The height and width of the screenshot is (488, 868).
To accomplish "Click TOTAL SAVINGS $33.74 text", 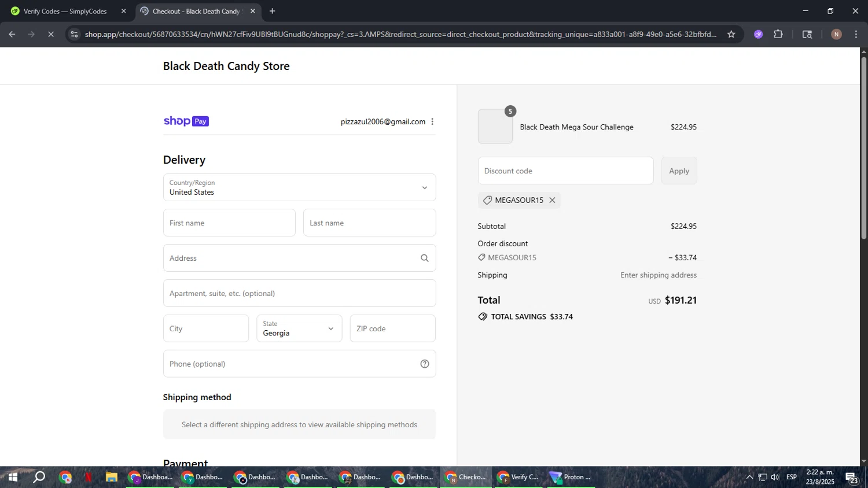I will point(532,317).
